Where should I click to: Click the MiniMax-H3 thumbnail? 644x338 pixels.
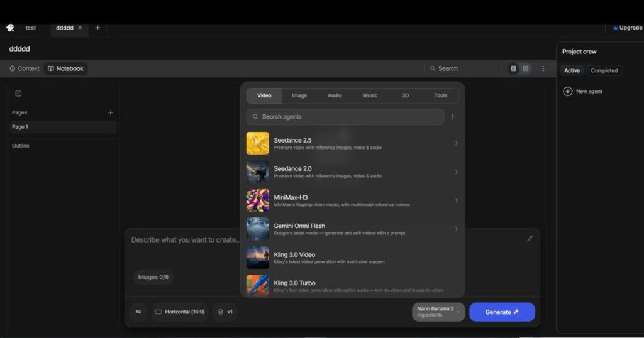257,200
